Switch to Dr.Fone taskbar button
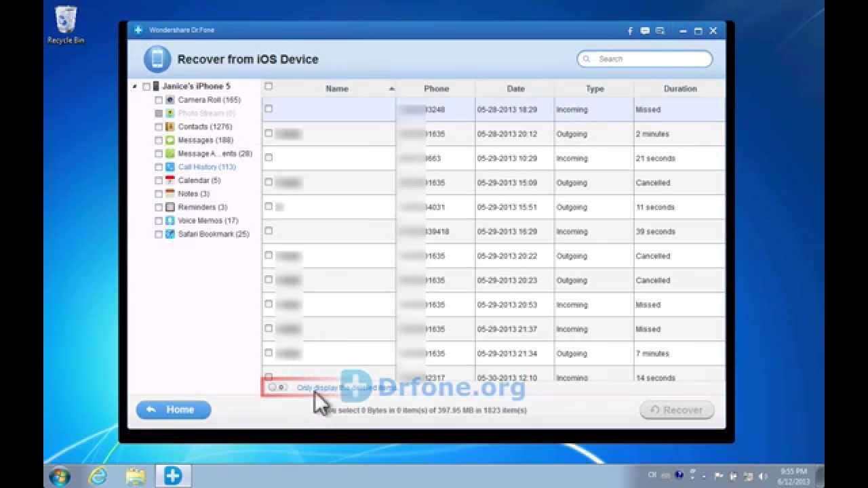 pos(173,476)
